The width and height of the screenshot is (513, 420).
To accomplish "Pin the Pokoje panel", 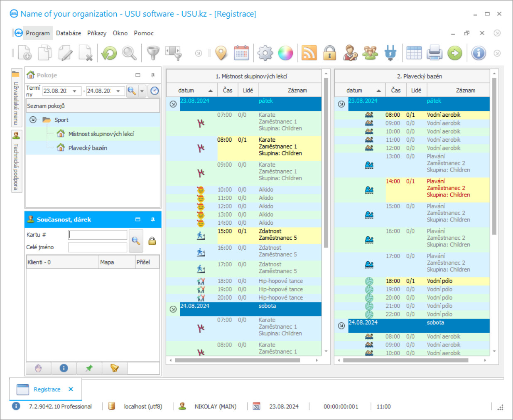I will coord(153,75).
